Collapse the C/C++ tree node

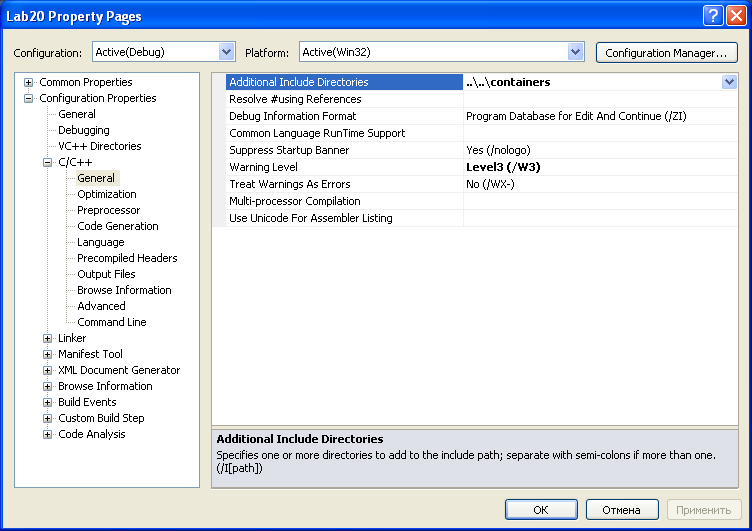point(47,162)
